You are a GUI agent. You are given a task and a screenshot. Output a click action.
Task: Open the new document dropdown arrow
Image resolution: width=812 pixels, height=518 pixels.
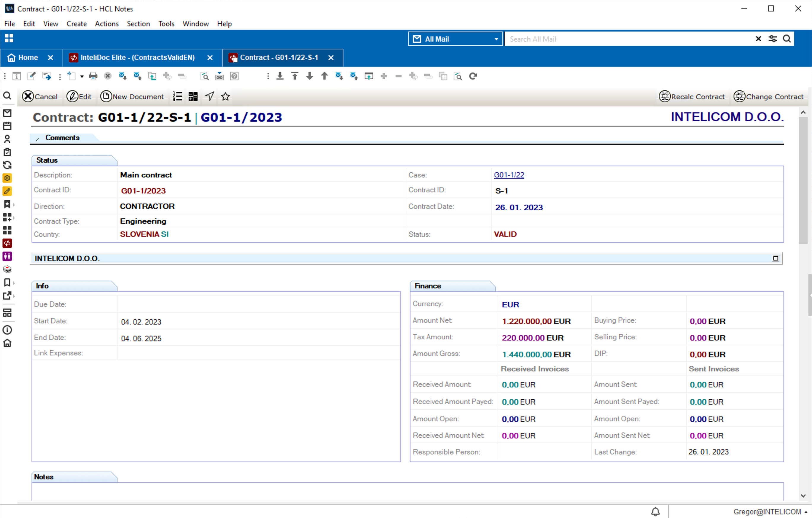82,77
